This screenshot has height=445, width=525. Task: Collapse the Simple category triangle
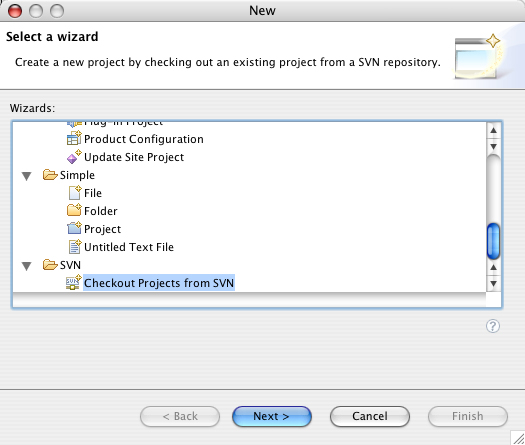click(26, 176)
